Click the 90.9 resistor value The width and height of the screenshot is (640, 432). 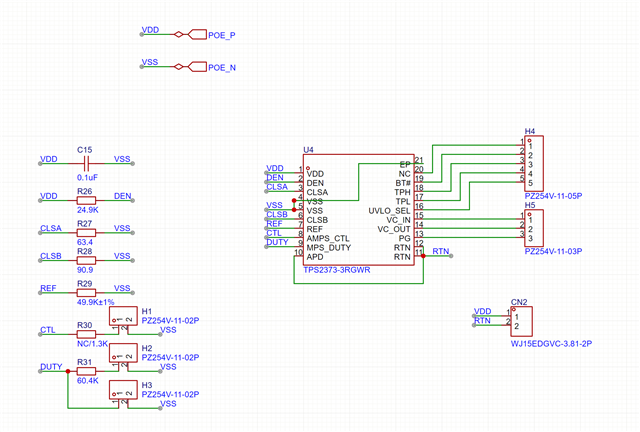tap(84, 270)
